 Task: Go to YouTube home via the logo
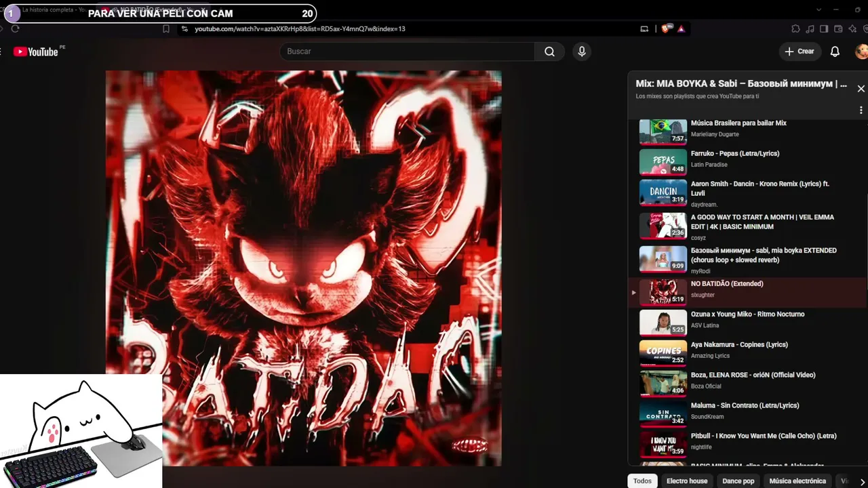(35, 52)
